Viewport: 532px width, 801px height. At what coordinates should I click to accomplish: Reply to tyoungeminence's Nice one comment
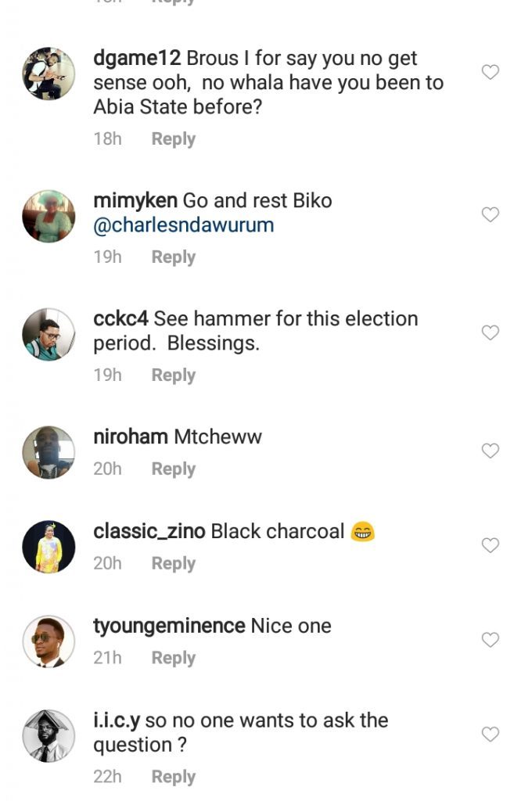pyautogui.click(x=173, y=659)
